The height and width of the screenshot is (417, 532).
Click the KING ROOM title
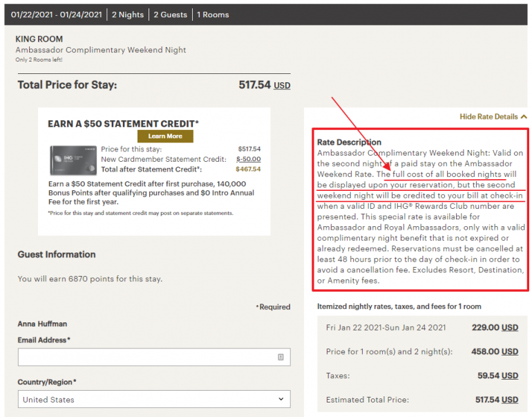[39, 39]
